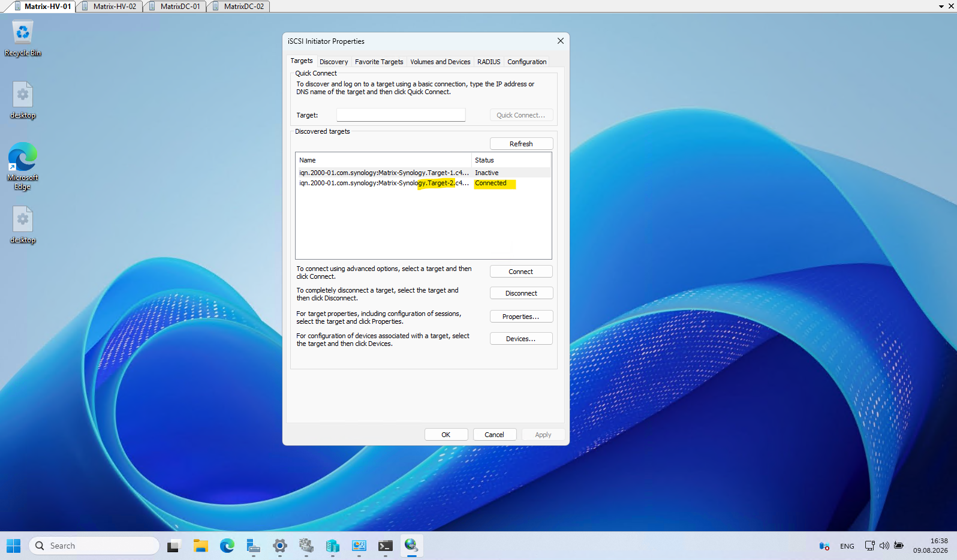
Task: Open target Properties... button
Action: (x=521, y=317)
